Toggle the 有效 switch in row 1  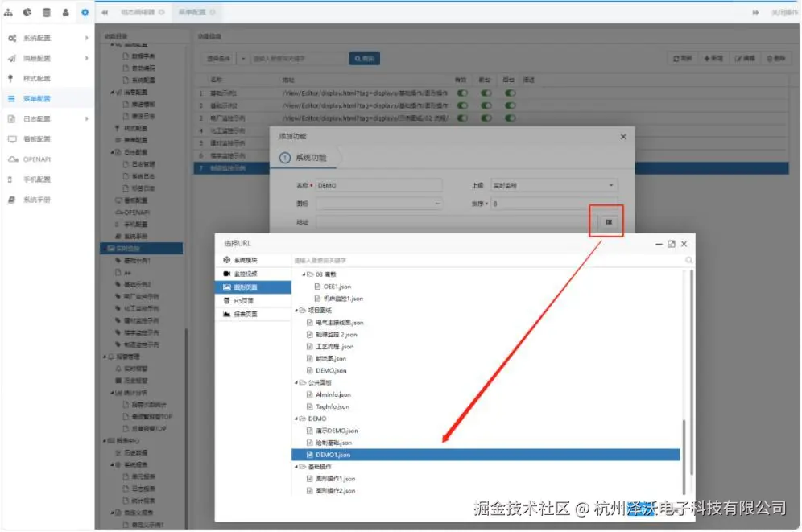click(462, 93)
